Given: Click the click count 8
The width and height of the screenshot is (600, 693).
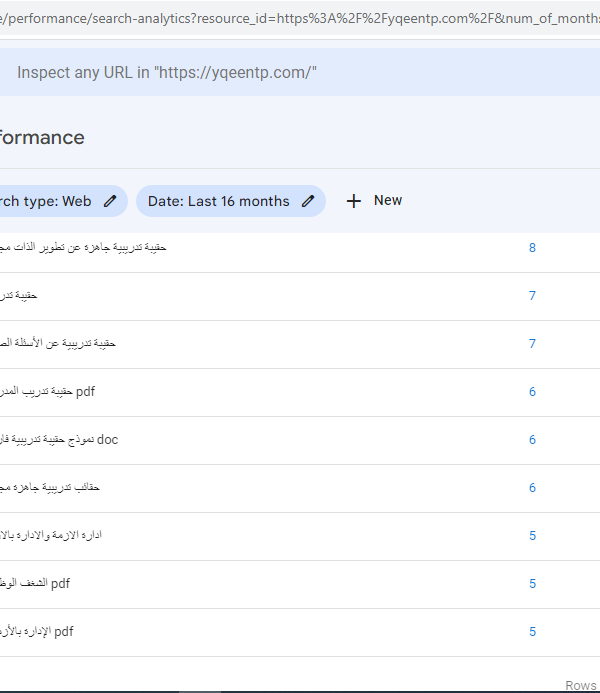Looking at the screenshot, I should pos(532,248).
